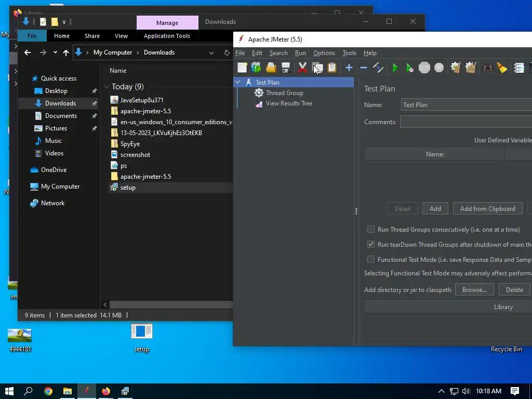
Task: Open Quick Access Toolbar customize dropdown
Action: point(64,22)
